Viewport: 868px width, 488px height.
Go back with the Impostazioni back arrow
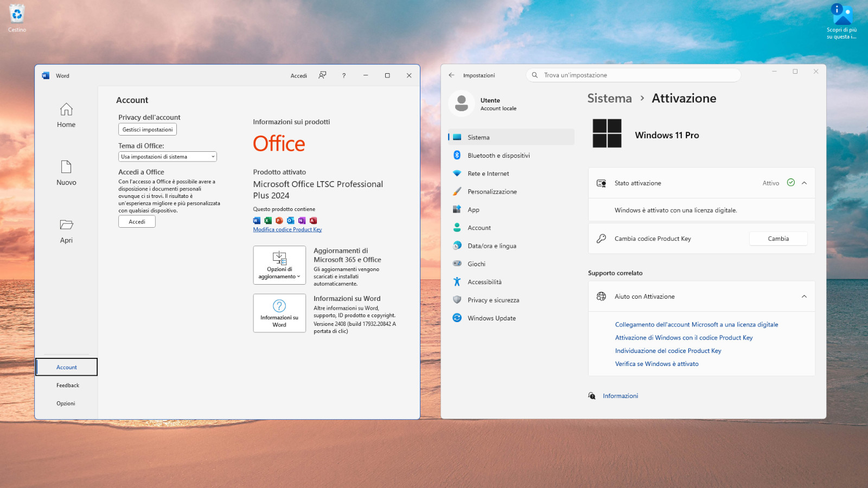[x=451, y=75]
